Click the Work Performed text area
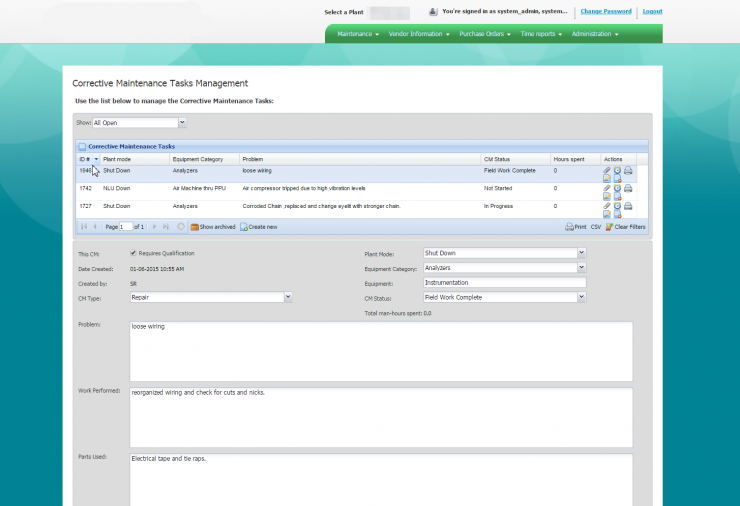 pyautogui.click(x=381, y=417)
